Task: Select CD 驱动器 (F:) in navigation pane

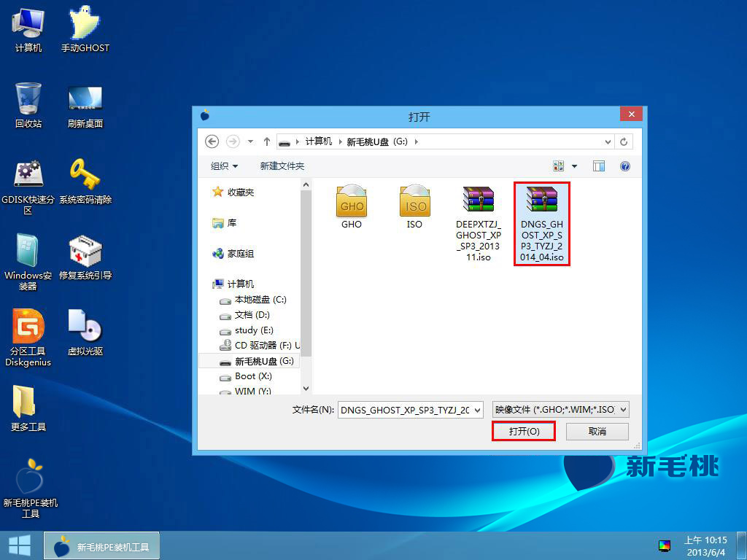Action: click(260, 345)
